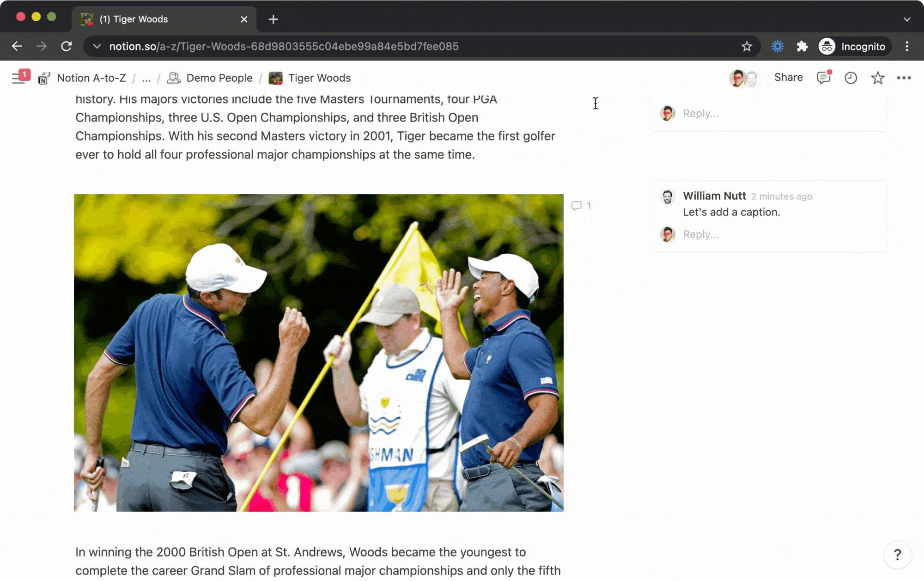The image size is (924, 581).
Task: Open the address bar dropdown arrow
Action: (96, 46)
